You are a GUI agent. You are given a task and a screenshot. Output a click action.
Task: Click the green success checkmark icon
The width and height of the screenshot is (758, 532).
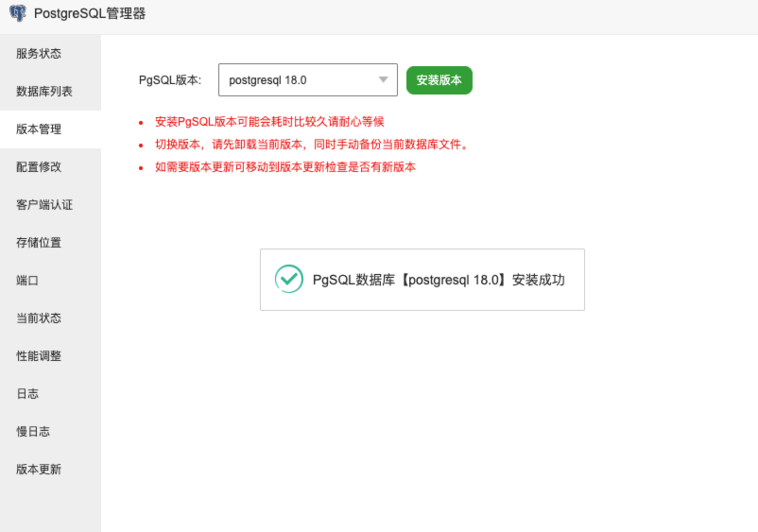click(x=289, y=279)
